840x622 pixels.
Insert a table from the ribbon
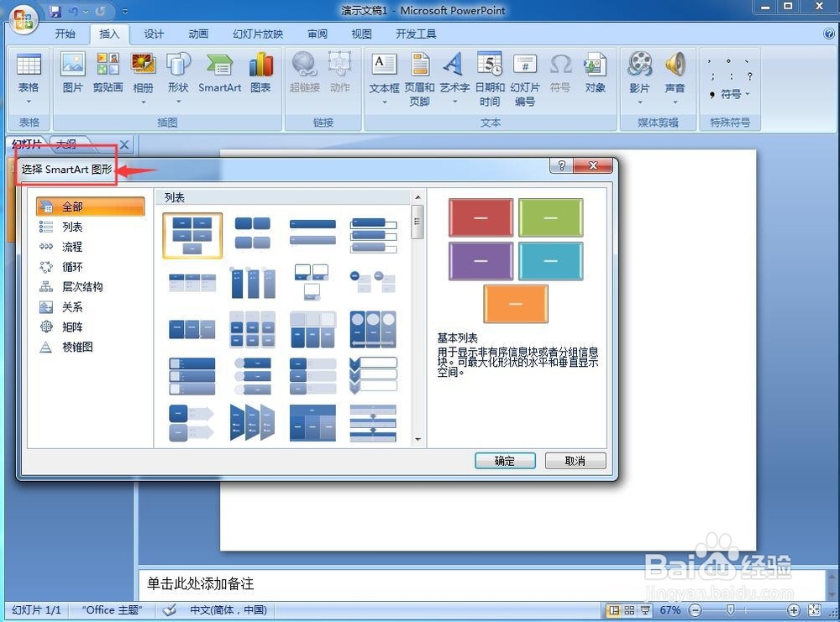click(x=29, y=79)
